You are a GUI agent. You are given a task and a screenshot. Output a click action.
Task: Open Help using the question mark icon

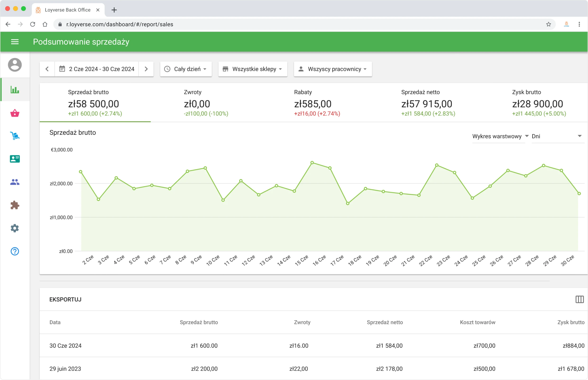pyautogui.click(x=14, y=251)
